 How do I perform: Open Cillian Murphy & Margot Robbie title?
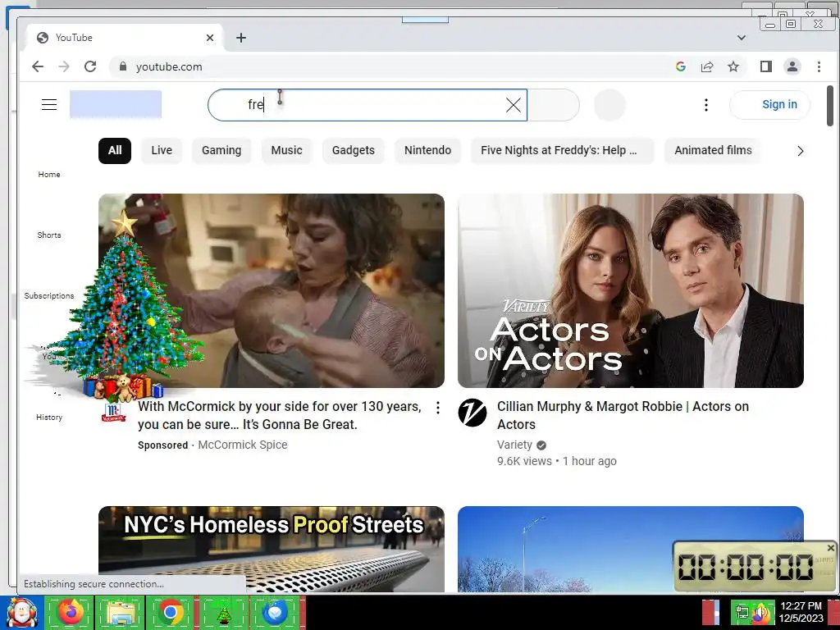[623, 415]
